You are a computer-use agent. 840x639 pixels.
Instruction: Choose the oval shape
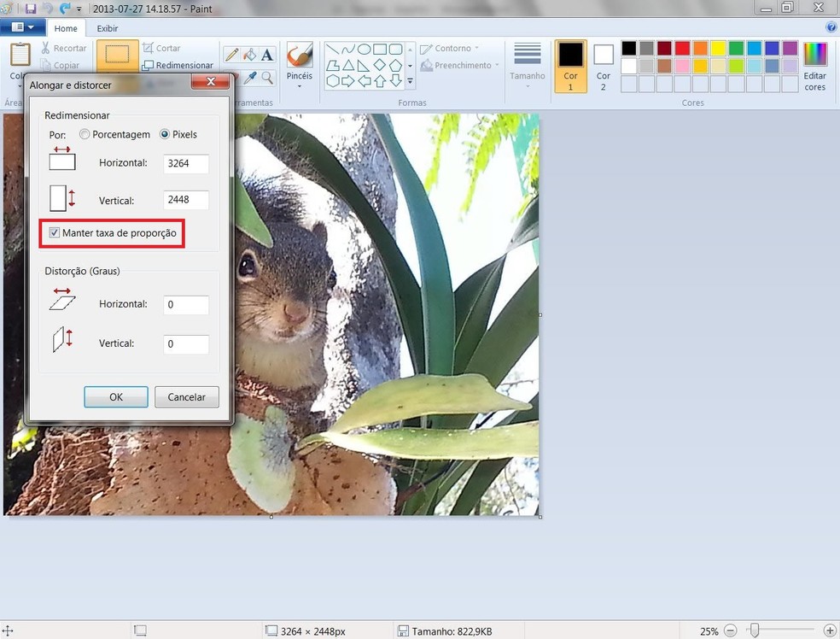[365, 50]
